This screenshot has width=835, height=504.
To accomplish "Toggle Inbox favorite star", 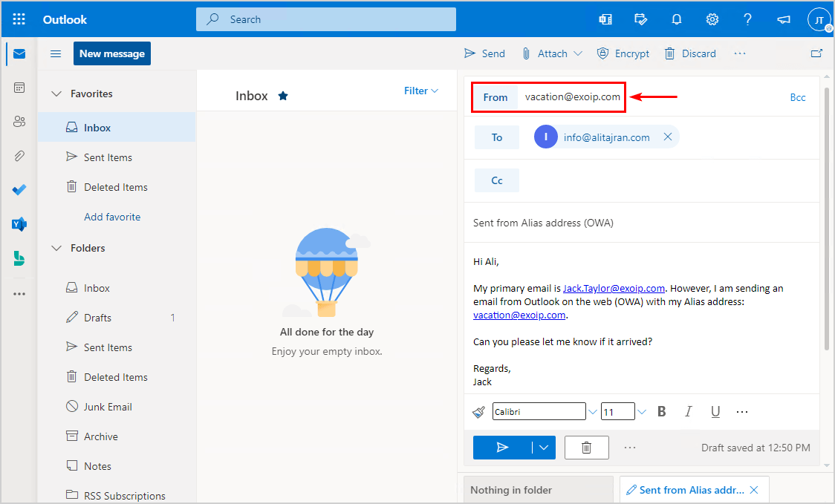I will (283, 96).
